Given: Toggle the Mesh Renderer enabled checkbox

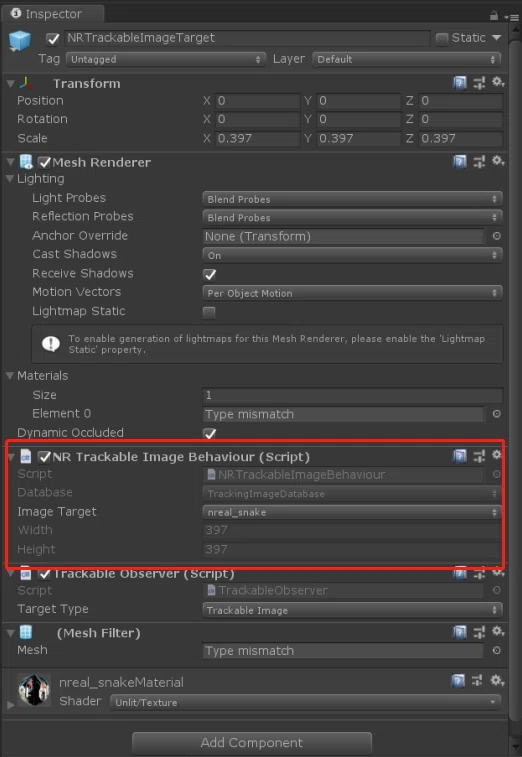Looking at the screenshot, I should point(44,163).
